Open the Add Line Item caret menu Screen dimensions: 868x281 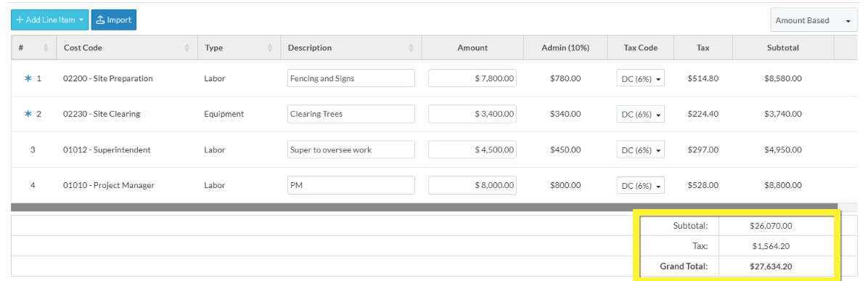click(81, 20)
